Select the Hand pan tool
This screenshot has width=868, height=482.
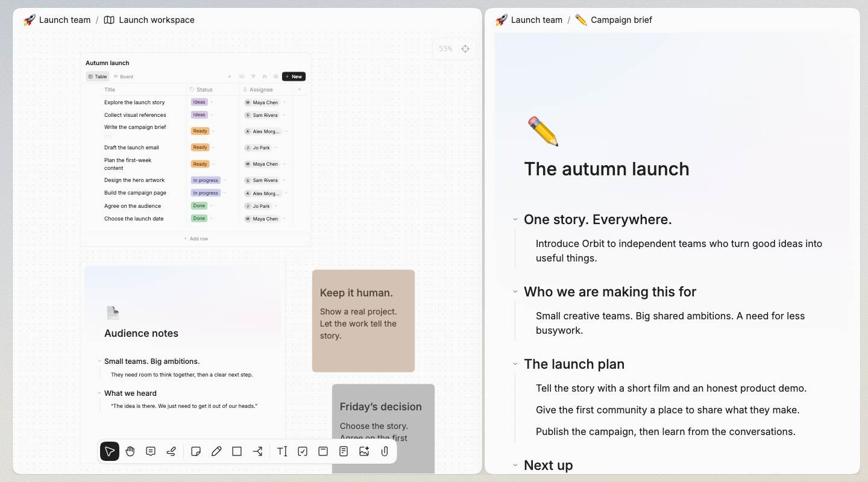tap(130, 451)
